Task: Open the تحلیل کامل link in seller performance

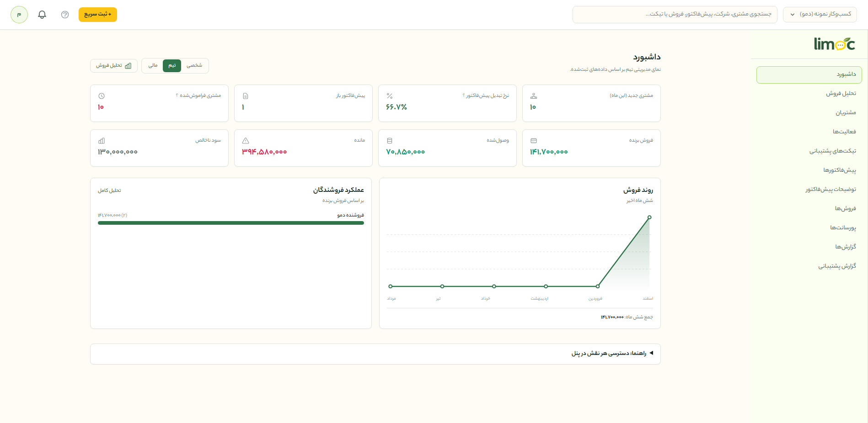Action: click(x=109, y=190)
